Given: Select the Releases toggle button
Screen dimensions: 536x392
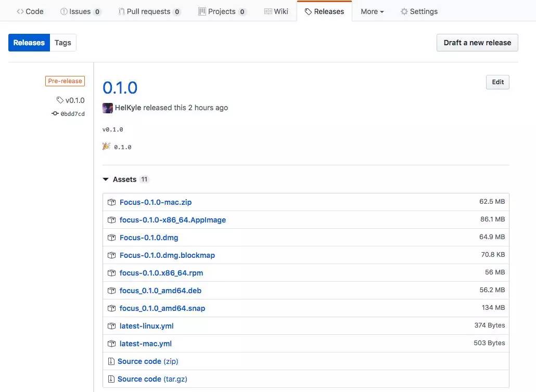Looking at the screenshot, I should pyautogui.click(x=29, y=43).
